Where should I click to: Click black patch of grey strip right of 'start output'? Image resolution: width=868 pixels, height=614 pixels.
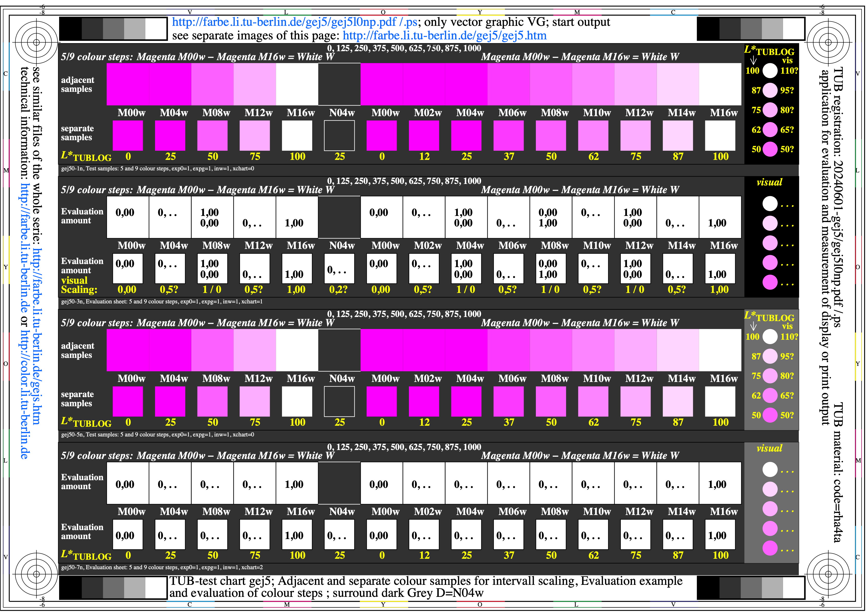pos(708,29)
